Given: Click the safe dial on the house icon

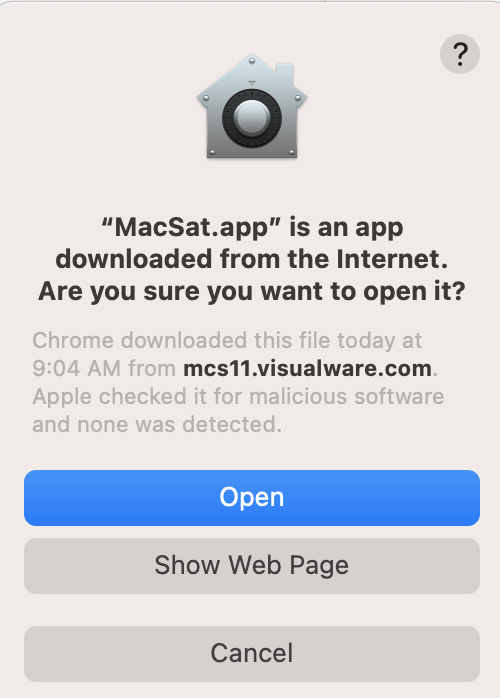Looking at the screenshot, I should click(x=252, y=119).
